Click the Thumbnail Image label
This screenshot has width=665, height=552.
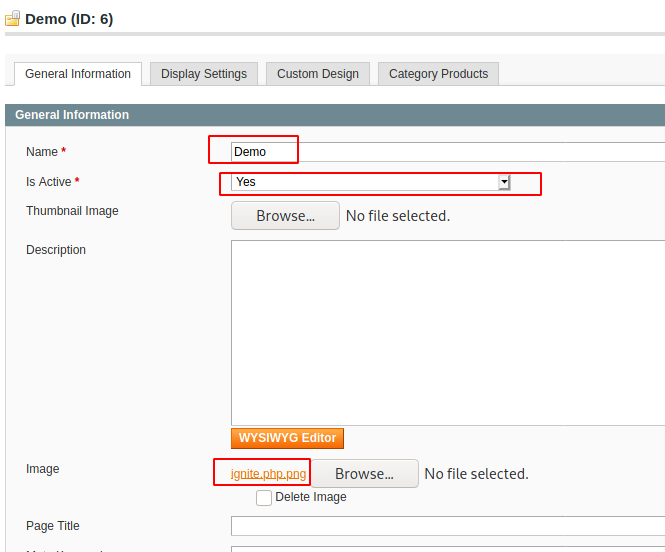(72, 211)
